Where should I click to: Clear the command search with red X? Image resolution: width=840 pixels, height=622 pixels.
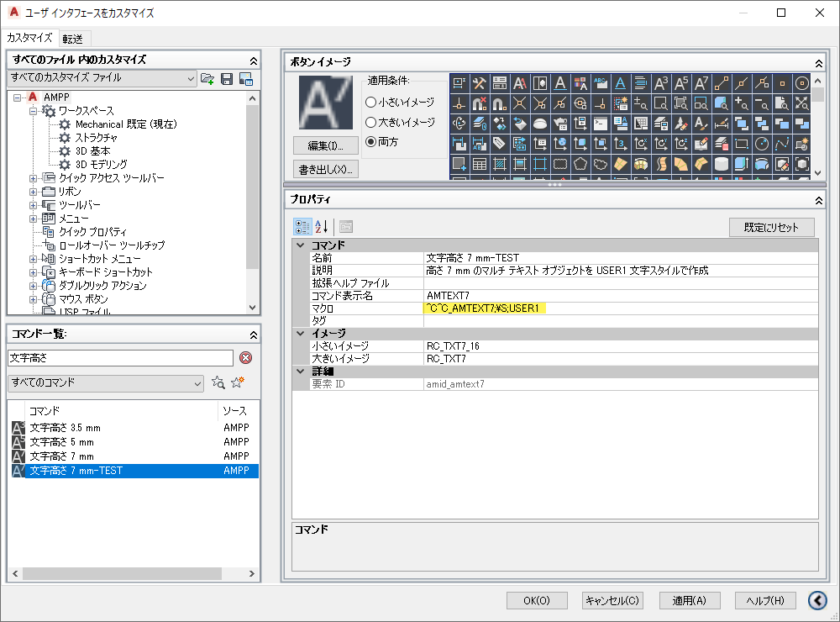tap(246, 358)
